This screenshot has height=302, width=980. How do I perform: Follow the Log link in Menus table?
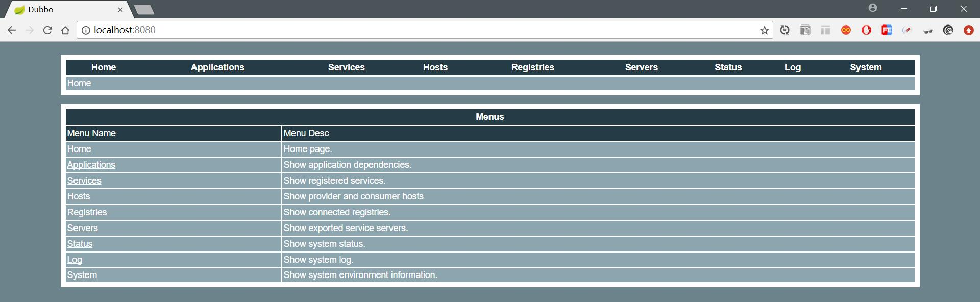[x=75, y=260]
